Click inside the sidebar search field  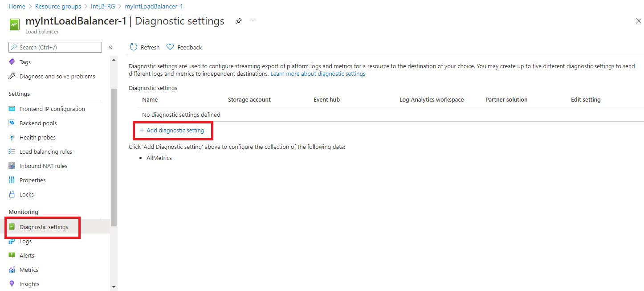click(x=55, y=47)
